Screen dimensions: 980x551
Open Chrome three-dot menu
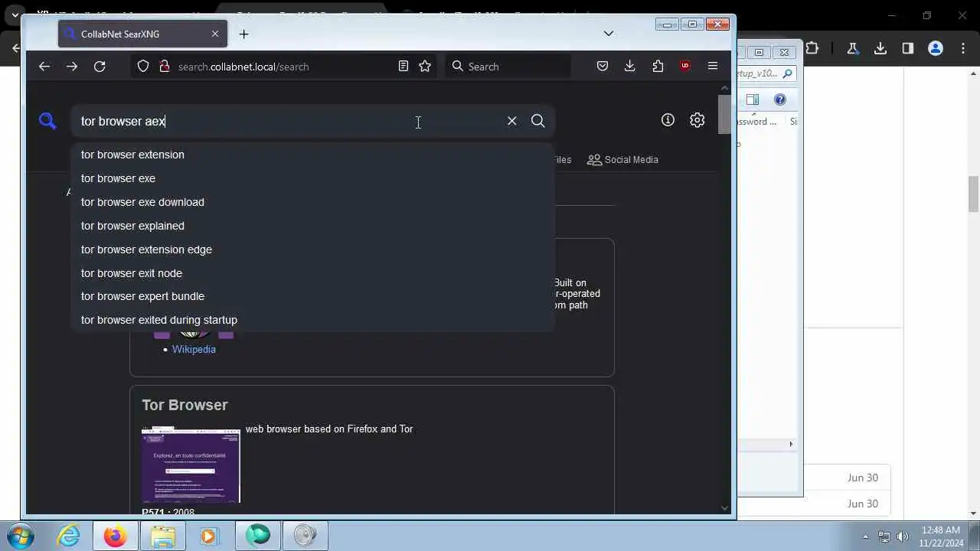(962, 48)
